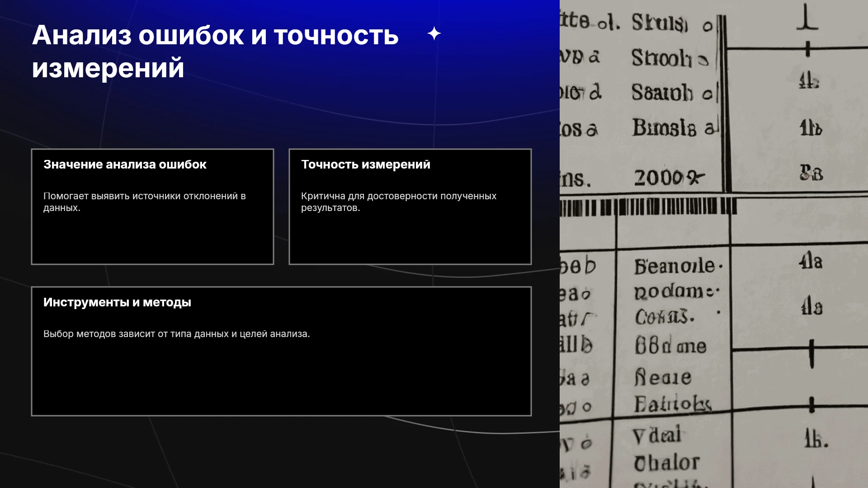This screenshot has width=868, height=488.
Task: Click the 'Точность измерений' card heading
Action: (366, 164)
